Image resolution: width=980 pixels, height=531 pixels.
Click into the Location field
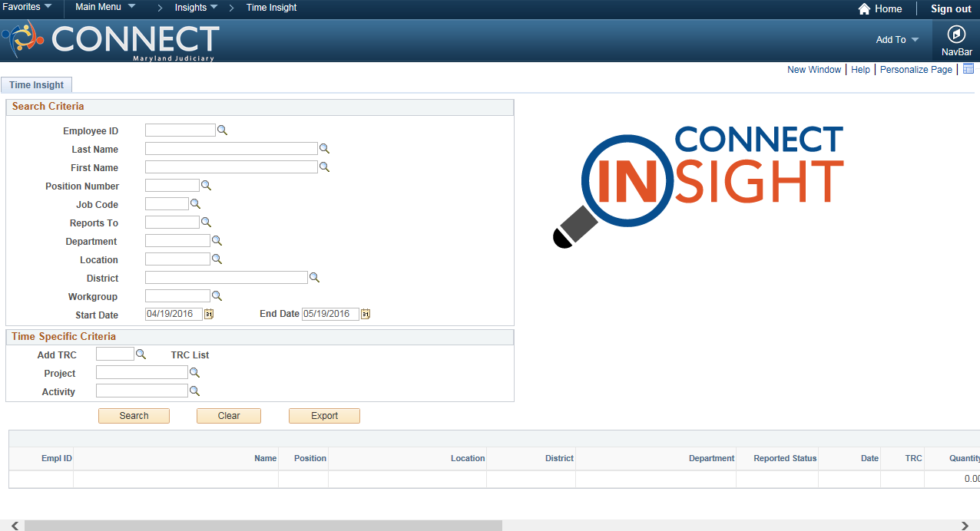177,259
